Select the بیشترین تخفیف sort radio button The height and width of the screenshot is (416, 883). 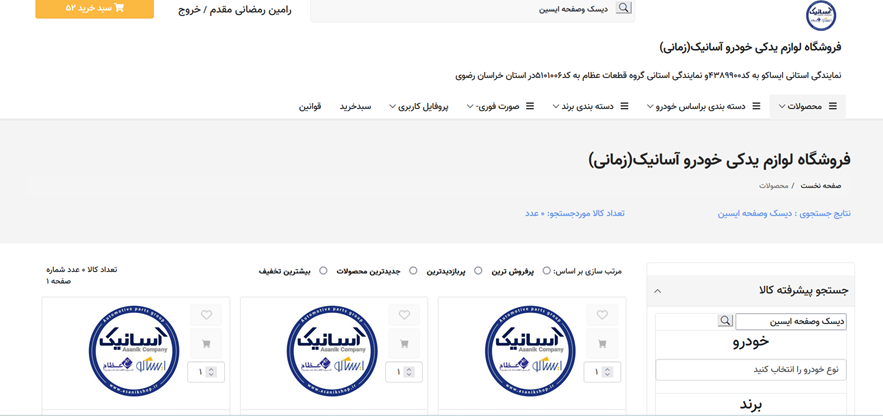[323, 271]
